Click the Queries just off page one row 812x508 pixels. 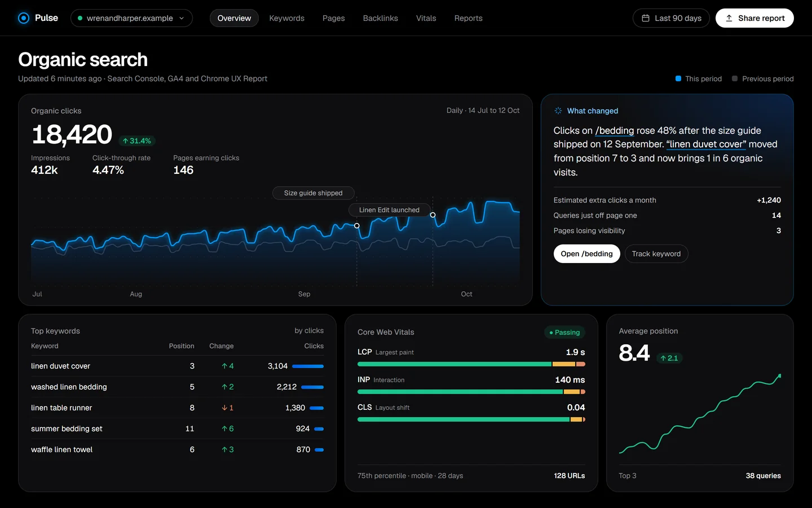click(667, 216)
